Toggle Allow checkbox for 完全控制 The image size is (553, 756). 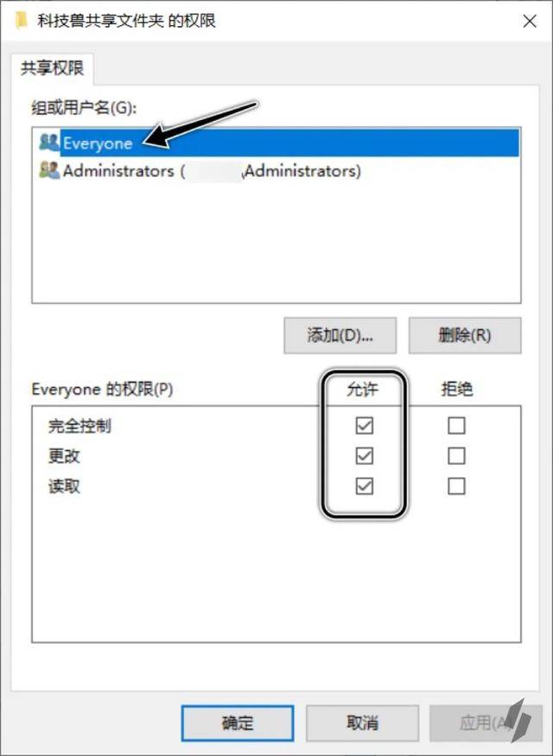[364, 425]
